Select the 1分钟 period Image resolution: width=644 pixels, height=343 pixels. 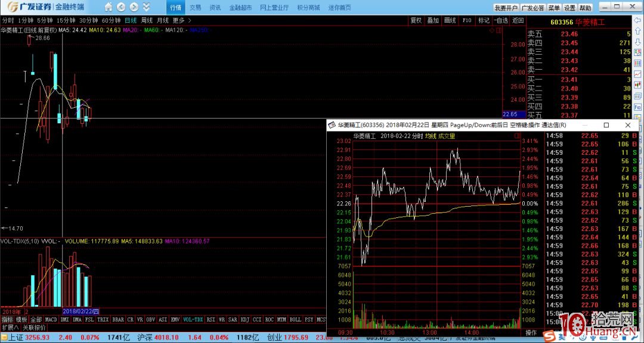tap(26, 20)
